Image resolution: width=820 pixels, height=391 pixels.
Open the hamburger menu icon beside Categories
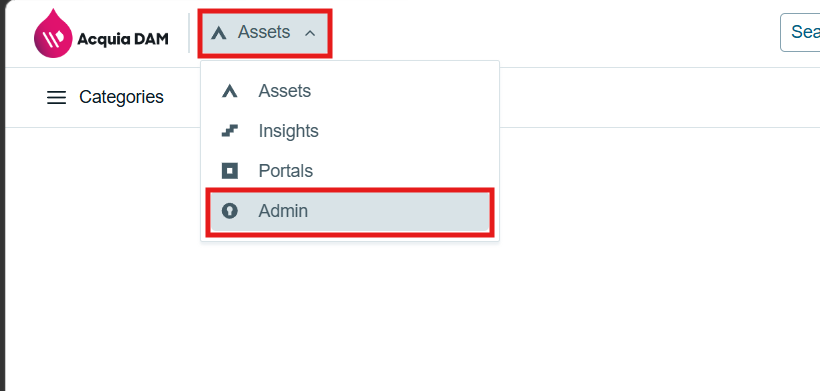[56, 97]
